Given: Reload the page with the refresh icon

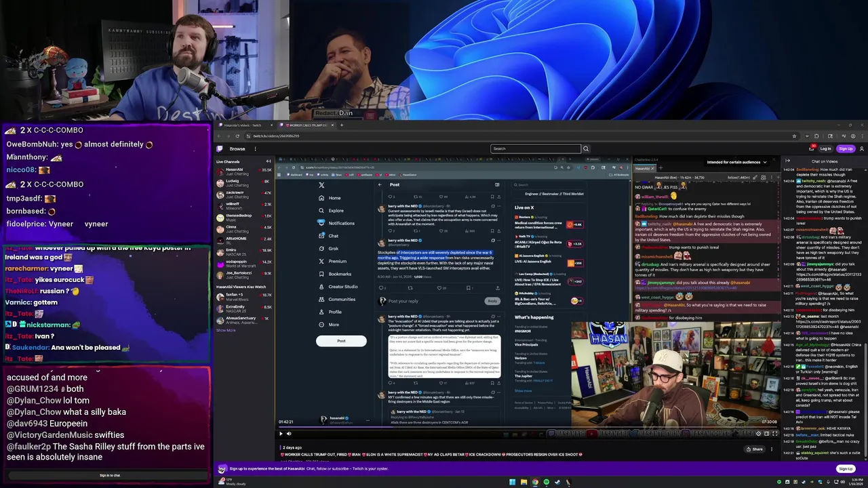Looking at the screenshot, I should pos(237,136).
